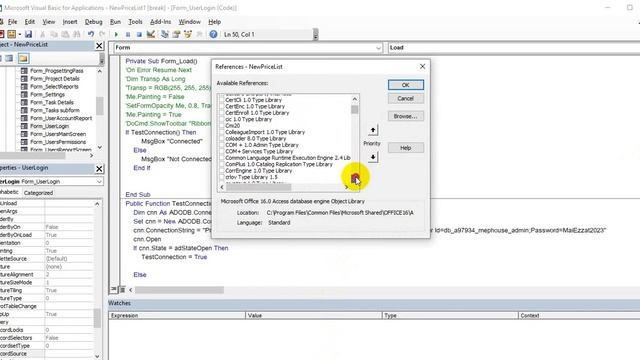Click the Help button in References dialog
Image resolution: width=640 pixels, height=360 pixels.
pyautogui.click(x=405, y=148)
